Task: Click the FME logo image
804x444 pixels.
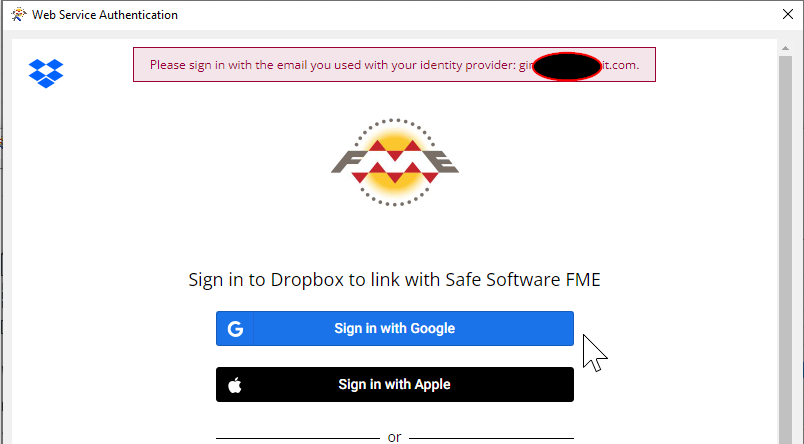Action: click(395, 162)
